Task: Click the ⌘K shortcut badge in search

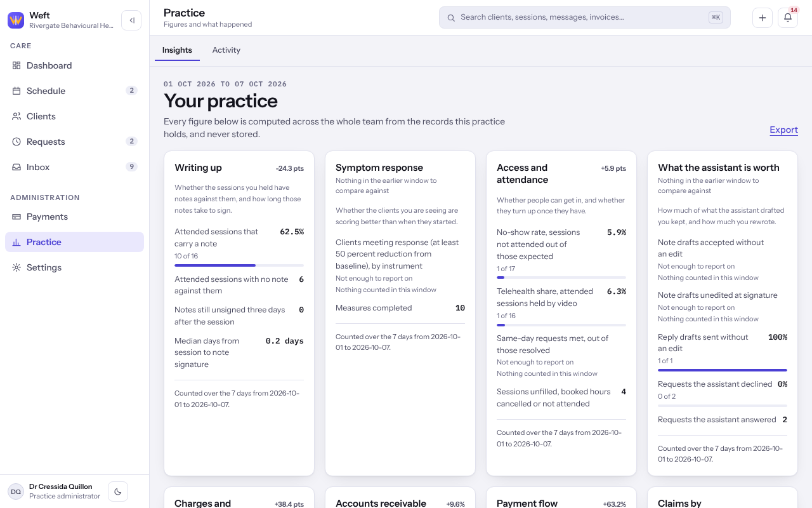Action: point(716,18)
